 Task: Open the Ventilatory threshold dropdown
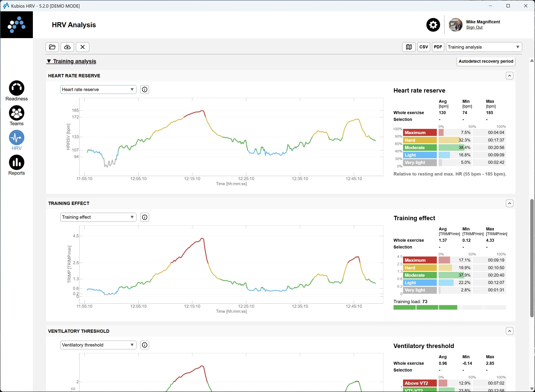coord(98,345)
